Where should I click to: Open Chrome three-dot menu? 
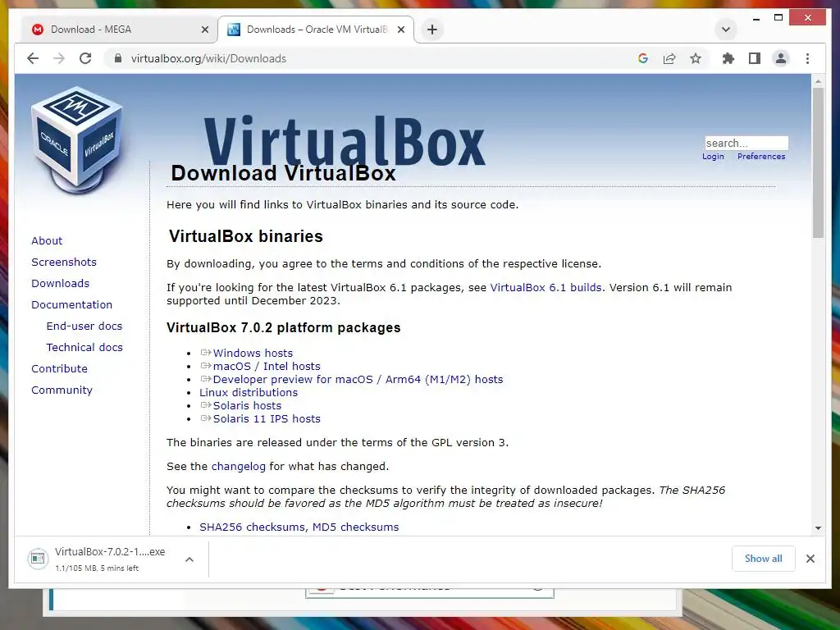[807, 58]
